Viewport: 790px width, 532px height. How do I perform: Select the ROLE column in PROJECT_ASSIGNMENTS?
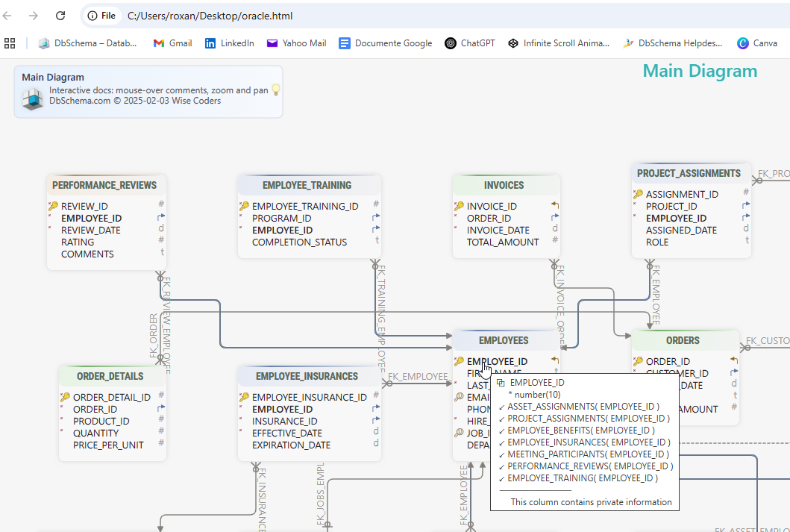[657, 242]
